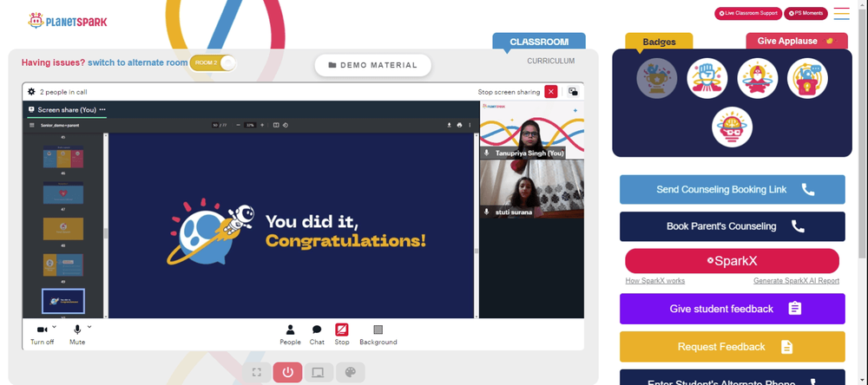
Task: Award the trophy badge
Action: click(656, 78)
